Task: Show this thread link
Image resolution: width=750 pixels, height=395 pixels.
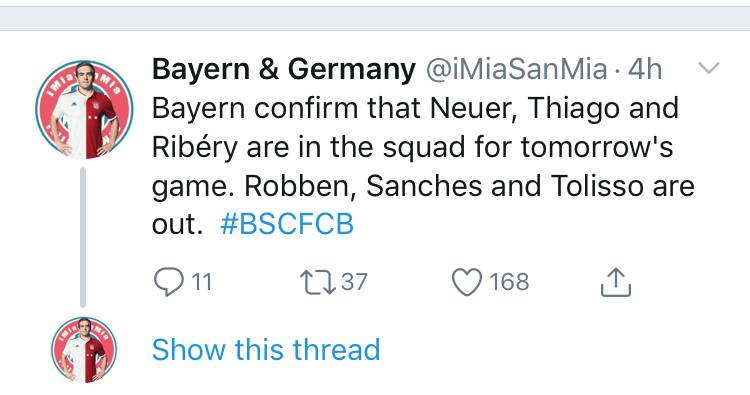Action: pyautogui.click(x=266, y=350)
